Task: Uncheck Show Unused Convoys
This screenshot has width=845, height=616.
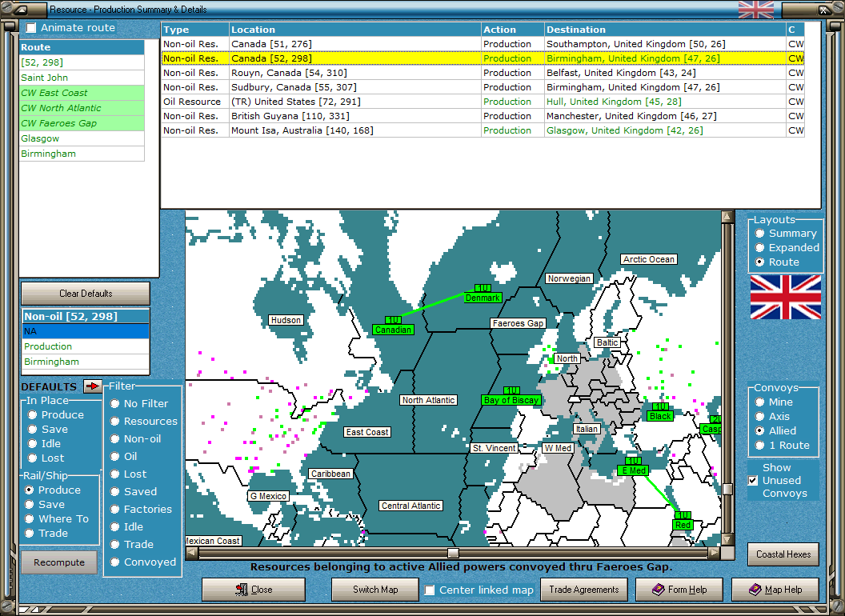Action: 752,481
